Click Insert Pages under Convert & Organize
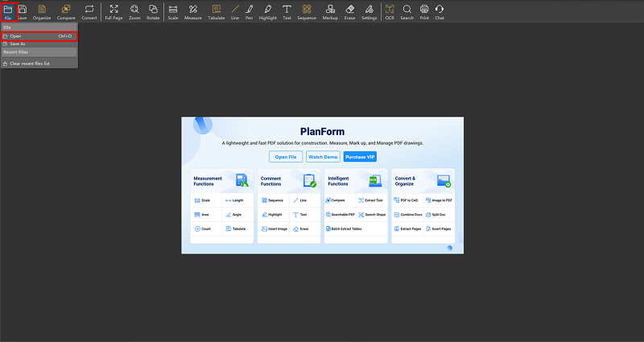Image resolution: width=644 pixels, height=342 pixels. click(439, 229)
